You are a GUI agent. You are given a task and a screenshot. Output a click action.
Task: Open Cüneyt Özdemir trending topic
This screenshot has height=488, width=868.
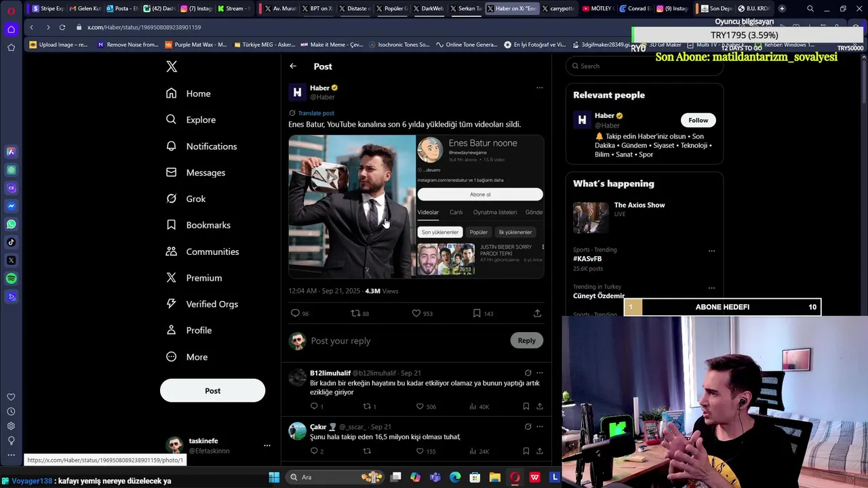tap(599, 296)
